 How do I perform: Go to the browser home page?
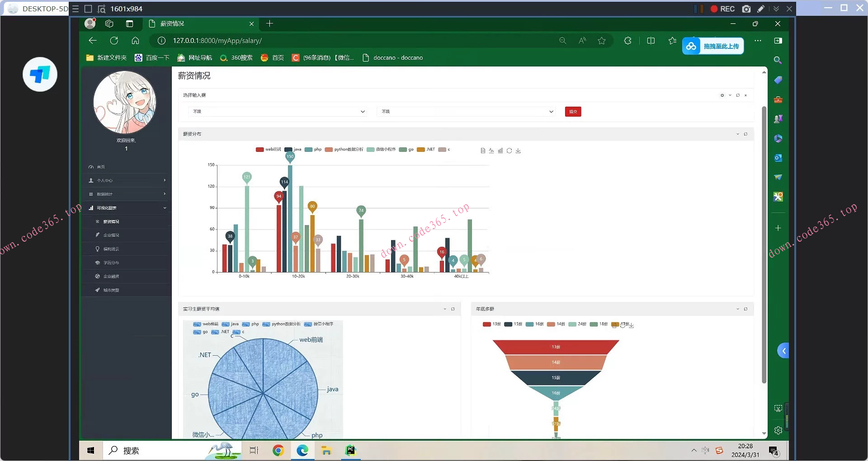(x=135, y=41)
